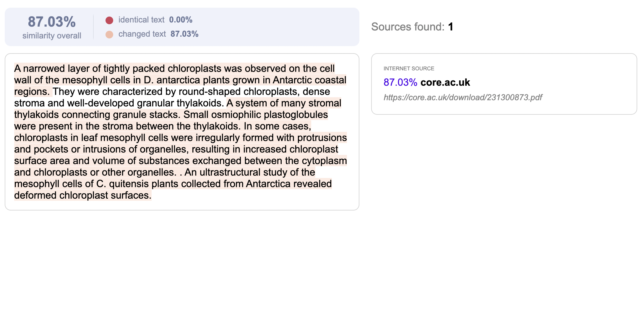Click the peach changed text dot
644x316 pixels.
coord(109,34)
